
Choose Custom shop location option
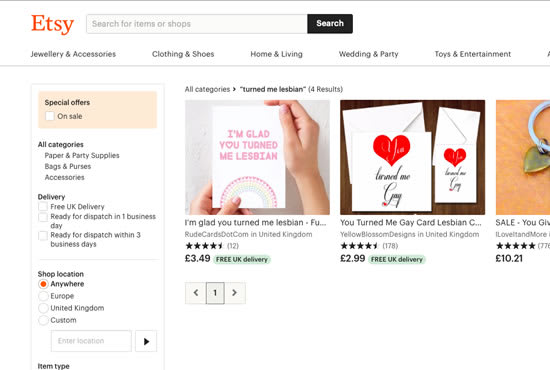pos(43,320)
